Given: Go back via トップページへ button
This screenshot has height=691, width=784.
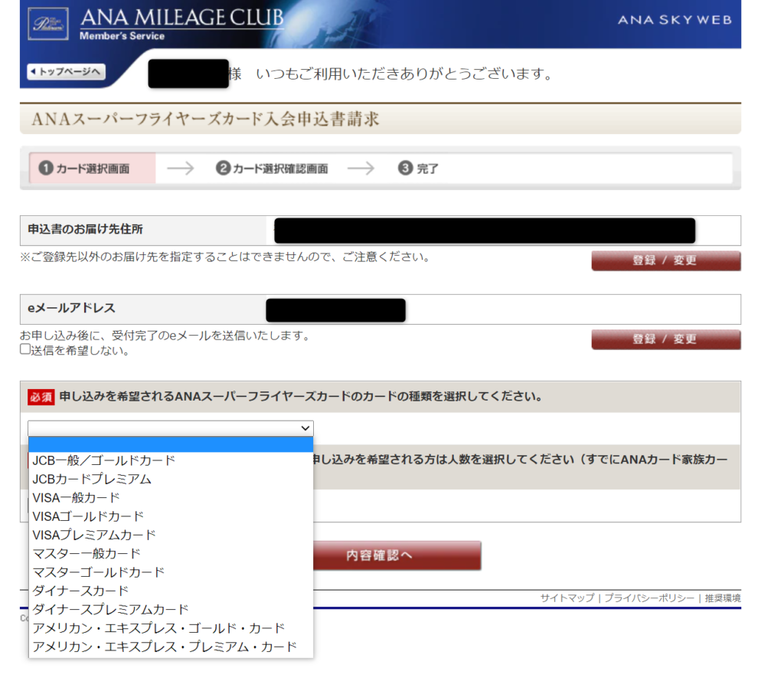Looking at the screenshot, I should (x=66, y=71).
